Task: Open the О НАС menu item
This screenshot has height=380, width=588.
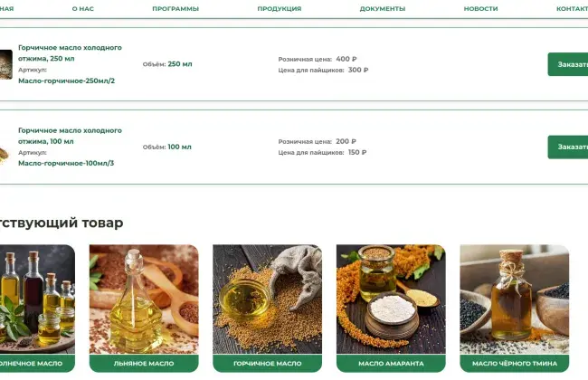Action: click(83, 9)
